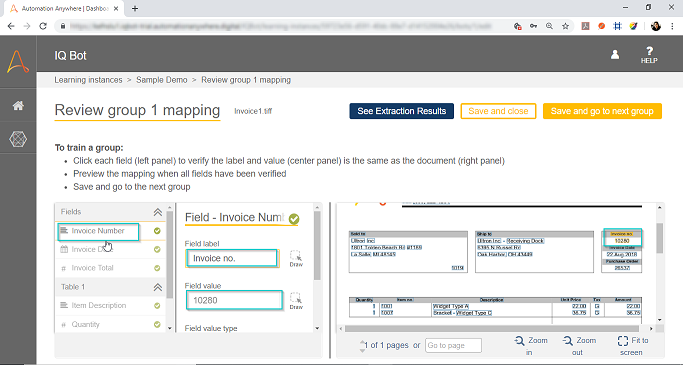Image resolution: width=683 pixels, height=365 pixels.
Task: Click the Zoom out magnifier icon
Action: coord(568,341)
